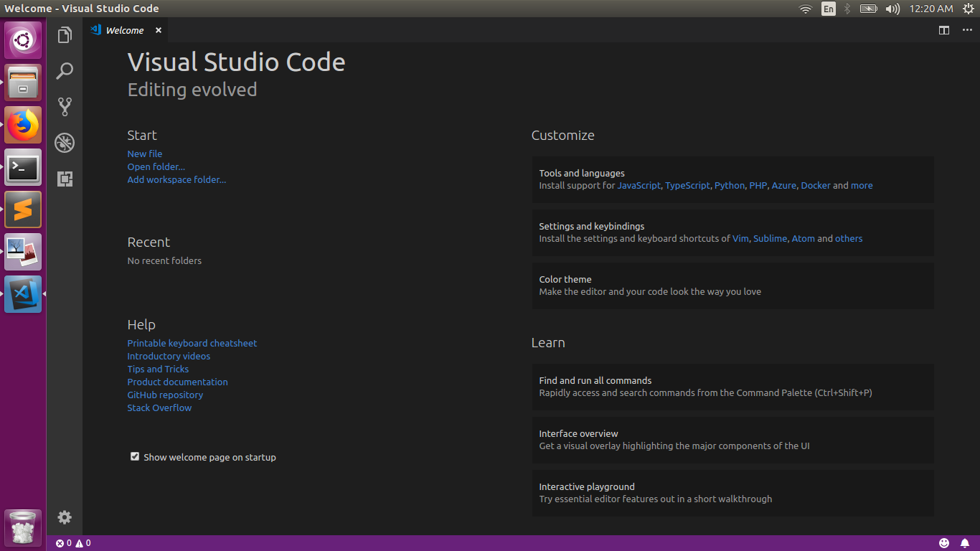Open the En input source menu
980x551 pixels.
[828, 9]
